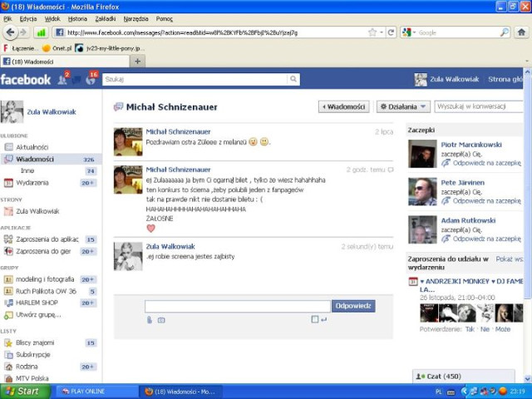Open the Widok menu
The height and width of the screenshot is (399, 532).
coord(52,19)
